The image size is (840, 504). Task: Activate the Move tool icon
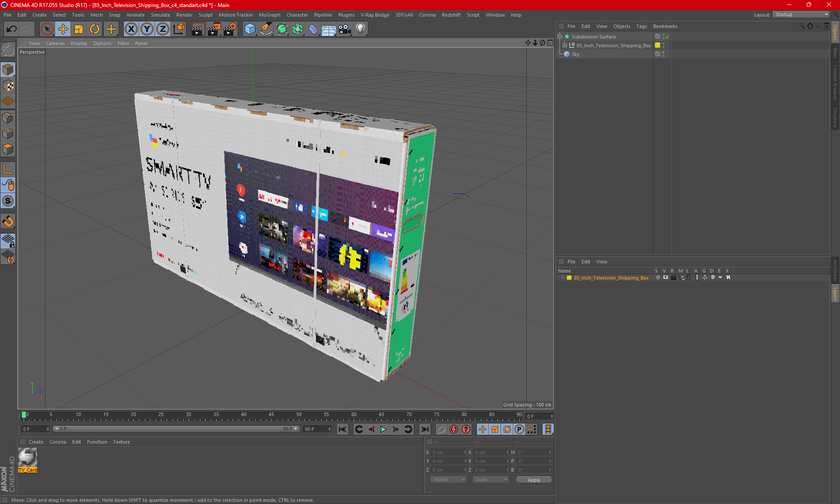pyautogui.click(x=63, y=29)
